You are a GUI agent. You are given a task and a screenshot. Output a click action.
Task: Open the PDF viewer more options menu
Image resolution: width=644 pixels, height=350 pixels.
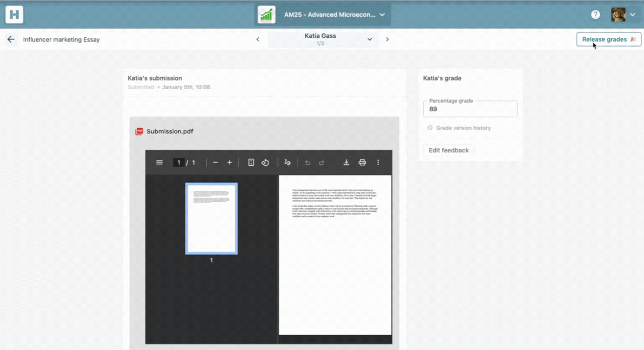[378, 163]
